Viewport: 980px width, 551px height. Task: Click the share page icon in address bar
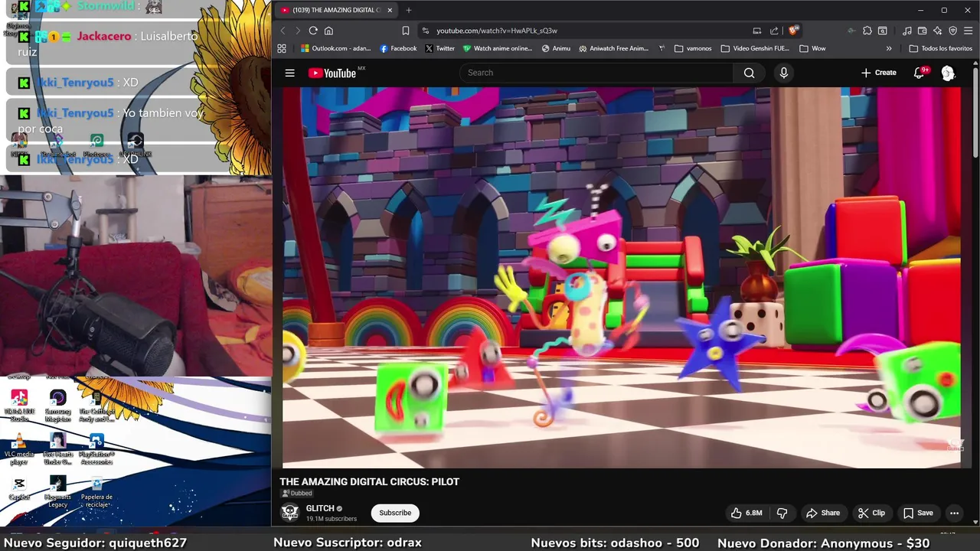(774, 31)
